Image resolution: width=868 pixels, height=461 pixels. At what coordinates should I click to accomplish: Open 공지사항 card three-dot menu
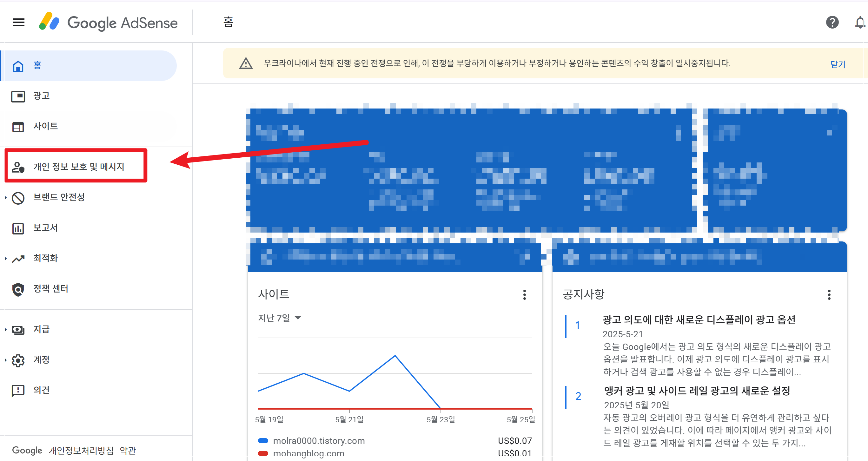point(829,295)
